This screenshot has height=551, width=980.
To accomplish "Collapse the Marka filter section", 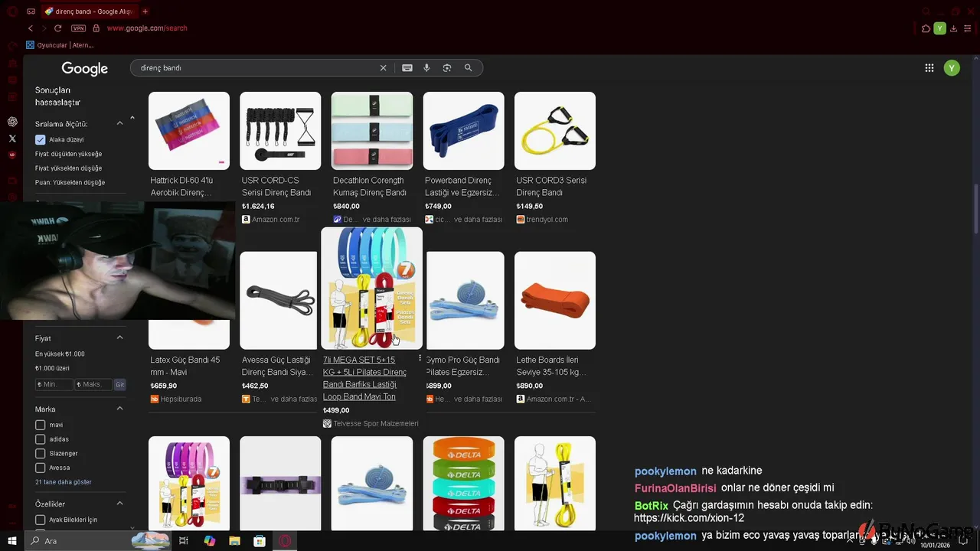I will tap(119, 409).
